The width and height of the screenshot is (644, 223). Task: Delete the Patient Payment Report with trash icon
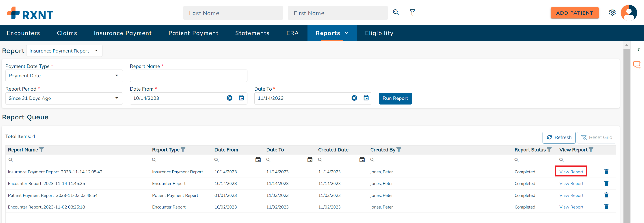pyautogui.click(x=607, y=195)
